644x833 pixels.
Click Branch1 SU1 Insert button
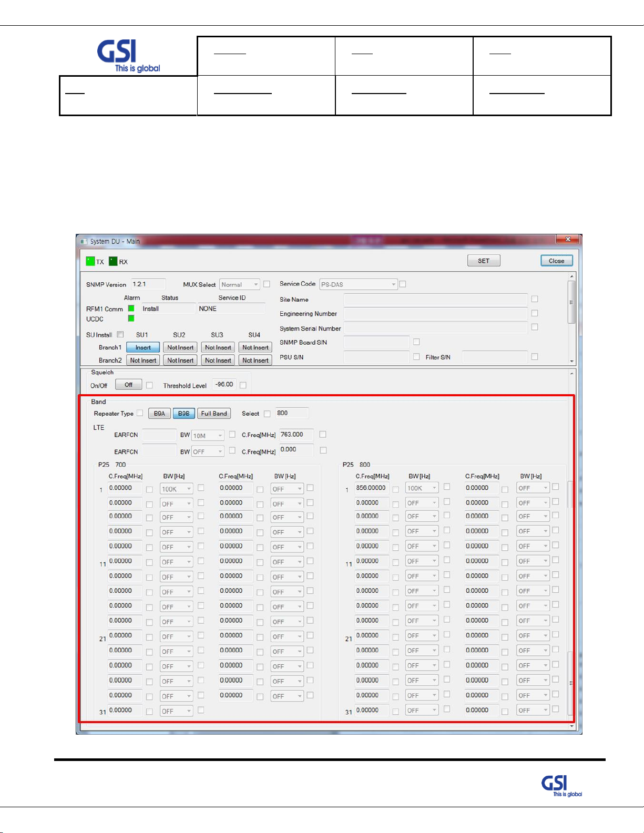point(143,347)
